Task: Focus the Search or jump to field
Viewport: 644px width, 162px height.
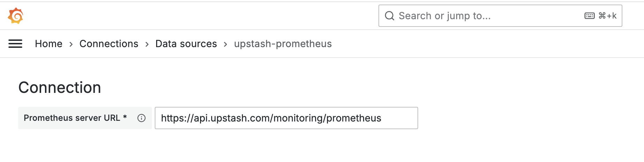Action: [500, 16]
